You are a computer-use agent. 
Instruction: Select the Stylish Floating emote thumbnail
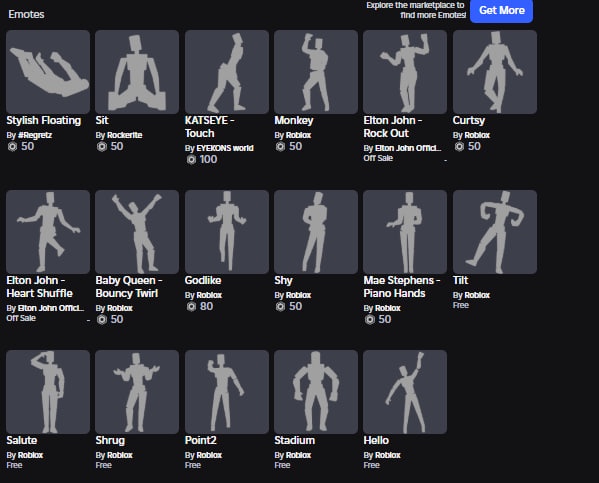48,72
